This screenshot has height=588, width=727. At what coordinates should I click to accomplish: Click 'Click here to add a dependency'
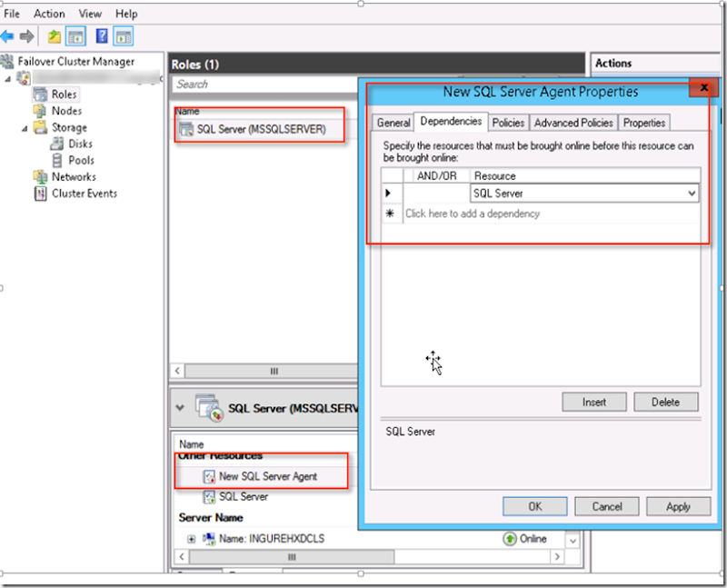473,214
